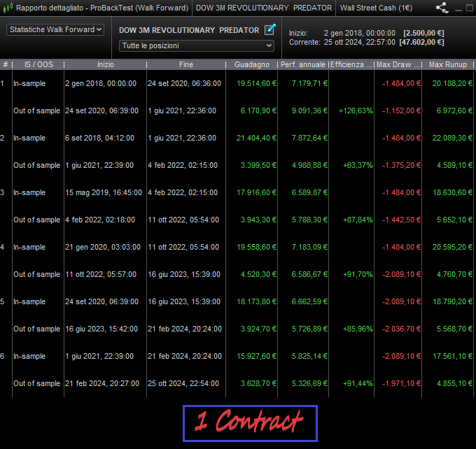Click start date 2 gen 2018, 00:00:00 in row 1
Image resolution: width=476 pixels, height=449 pixels.
(101, 83)
